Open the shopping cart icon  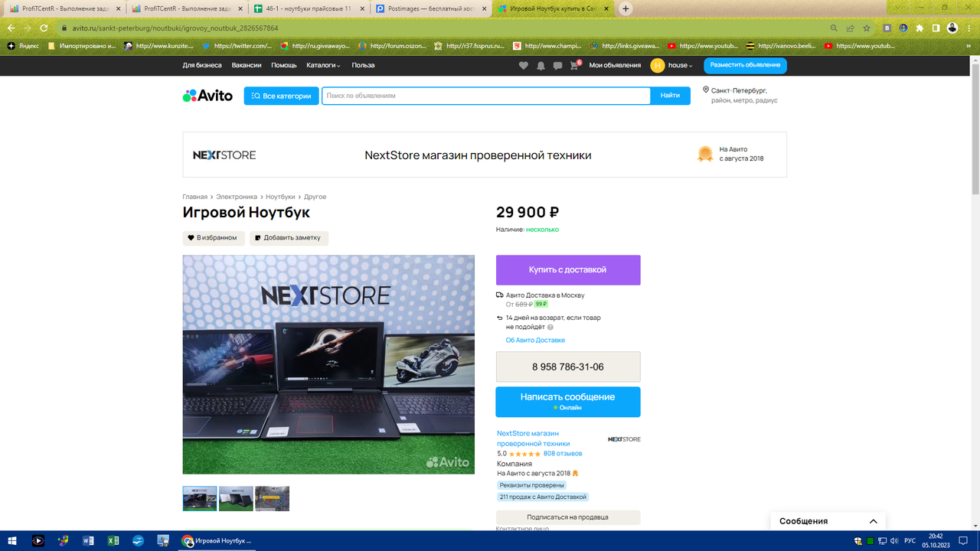574,66
